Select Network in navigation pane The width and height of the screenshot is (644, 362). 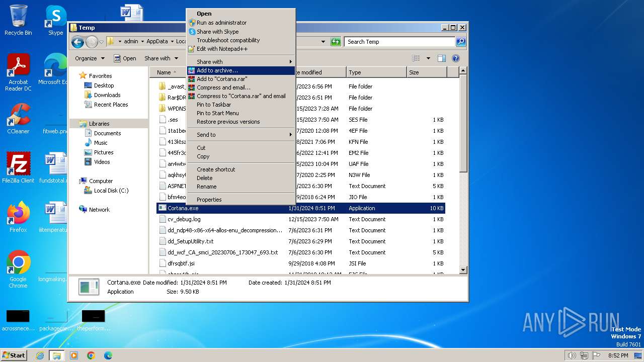[x=94, y=210]
